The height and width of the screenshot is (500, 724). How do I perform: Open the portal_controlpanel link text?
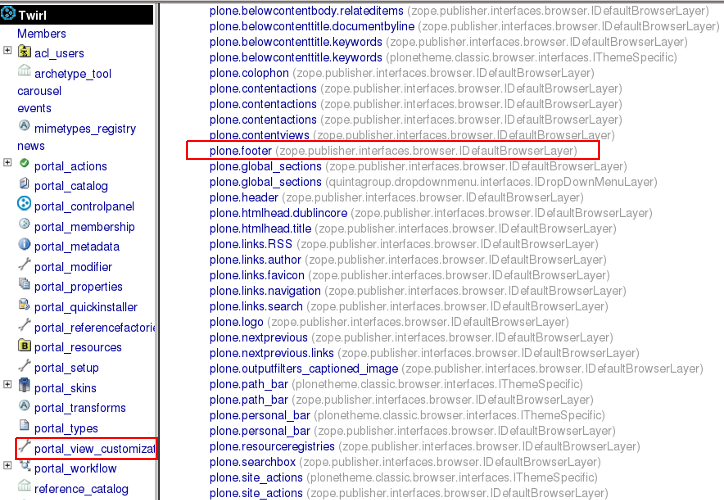coord(84,206)
